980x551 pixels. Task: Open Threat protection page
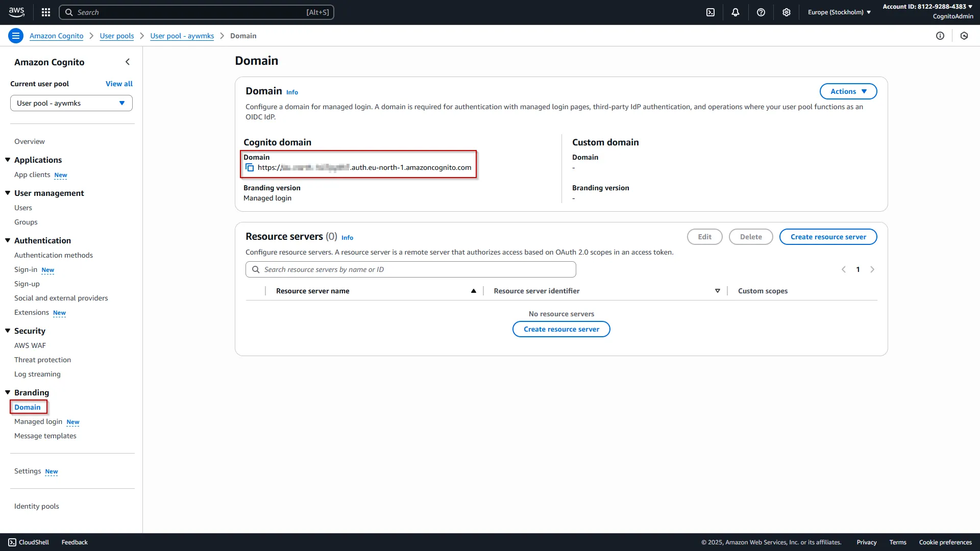pos(43,360)
